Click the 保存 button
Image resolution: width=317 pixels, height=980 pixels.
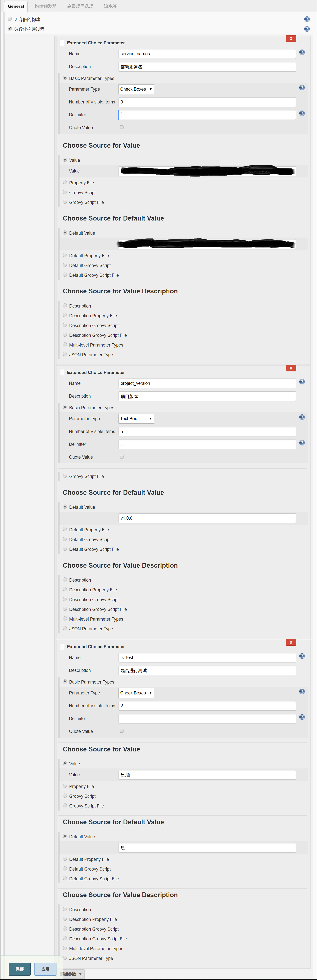[x=20, y=969]
